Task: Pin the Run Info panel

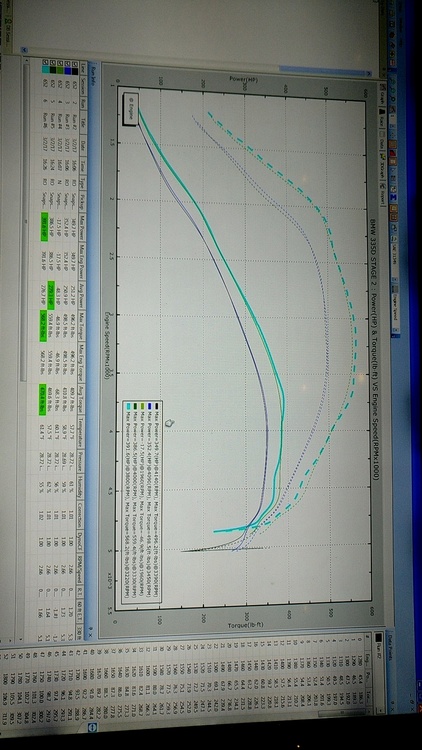Action: coord(91,631)
